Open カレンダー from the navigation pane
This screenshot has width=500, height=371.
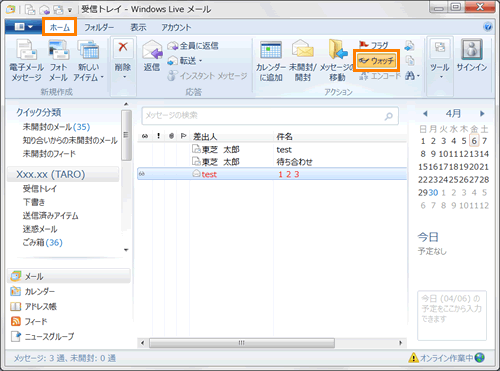click(x=33, y=291)
